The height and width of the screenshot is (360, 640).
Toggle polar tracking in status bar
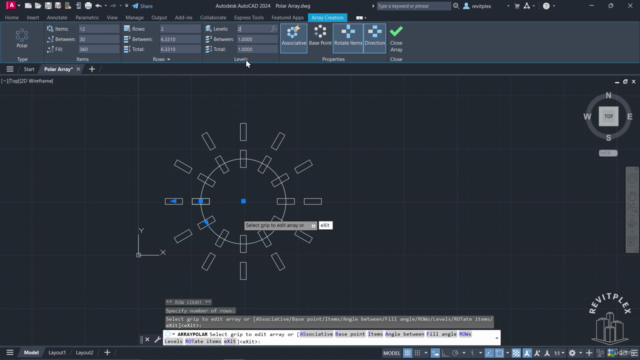[455, 353]
